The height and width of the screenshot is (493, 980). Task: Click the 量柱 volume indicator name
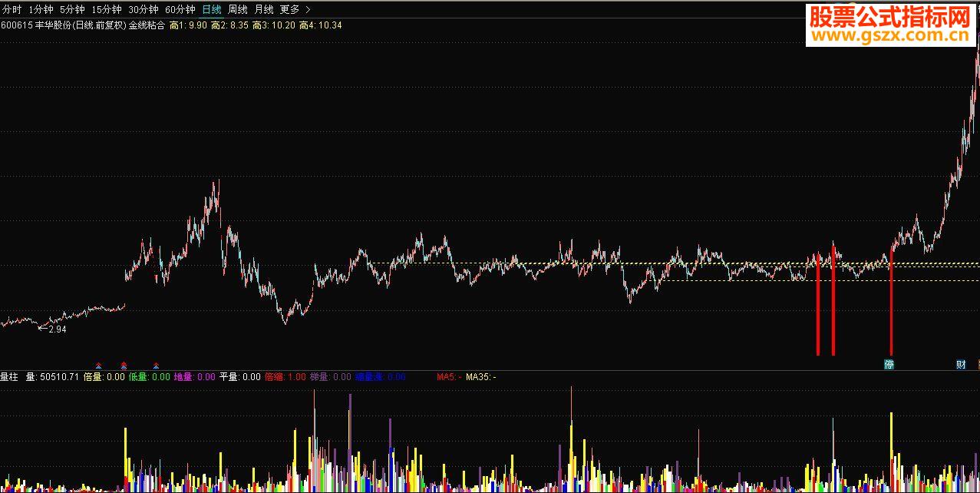pyautogui.click(x=10, y=377)
